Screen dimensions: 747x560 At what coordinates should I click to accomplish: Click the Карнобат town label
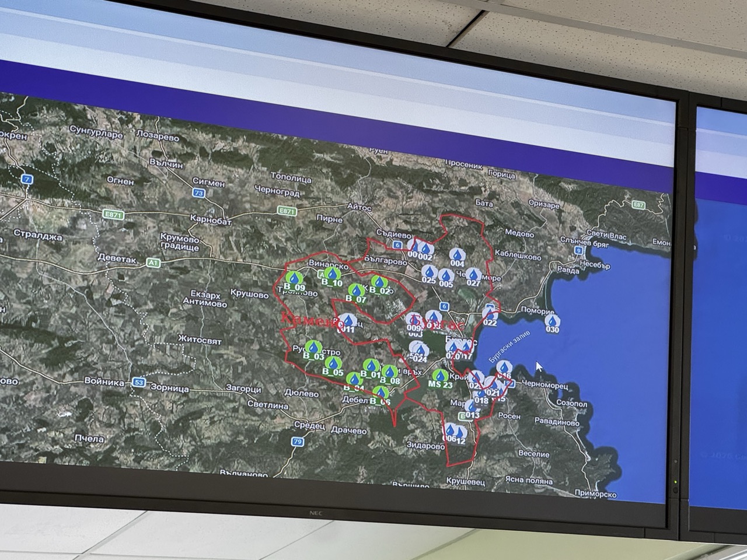point(211,222)
